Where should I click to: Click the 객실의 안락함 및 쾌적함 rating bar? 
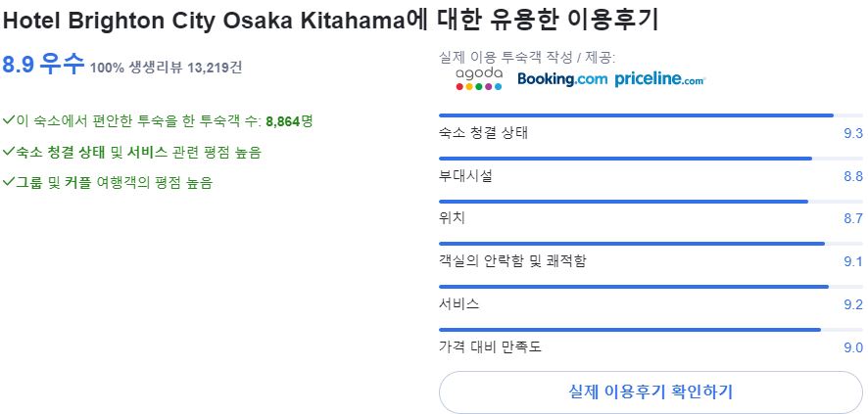point(651,244)
